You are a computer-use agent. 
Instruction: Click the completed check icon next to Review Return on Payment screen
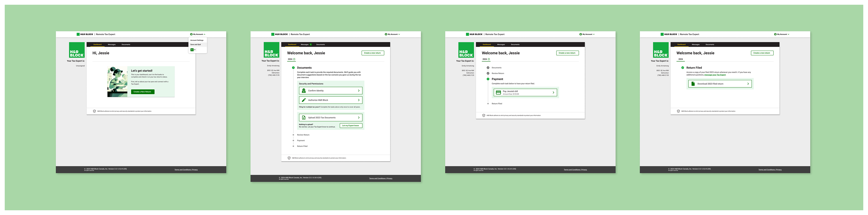(x=488, y=73)
